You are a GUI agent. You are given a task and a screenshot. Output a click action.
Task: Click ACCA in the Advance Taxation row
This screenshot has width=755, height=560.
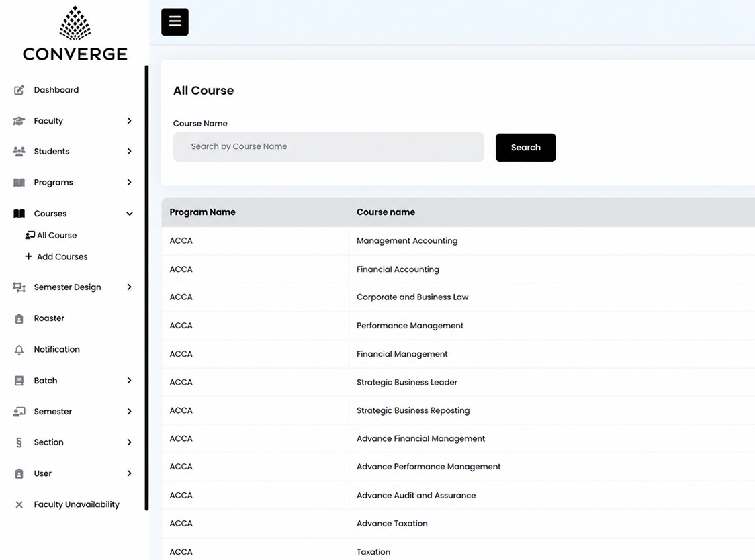181,523
